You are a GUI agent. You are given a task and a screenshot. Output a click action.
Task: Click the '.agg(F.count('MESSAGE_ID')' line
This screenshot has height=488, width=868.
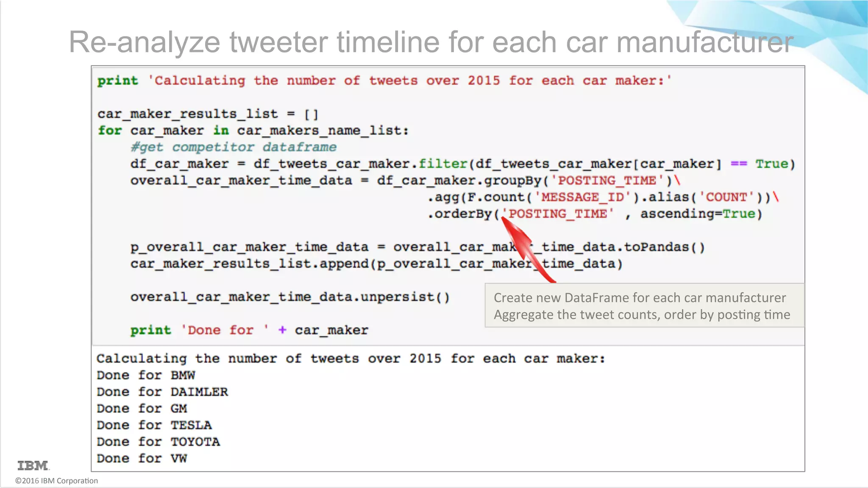(x=603, y=197)
